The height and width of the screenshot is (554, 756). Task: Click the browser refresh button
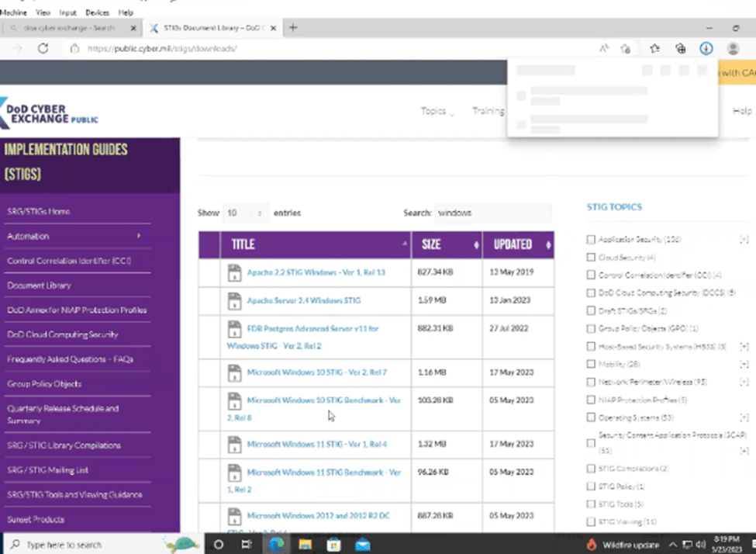[43, 48]
